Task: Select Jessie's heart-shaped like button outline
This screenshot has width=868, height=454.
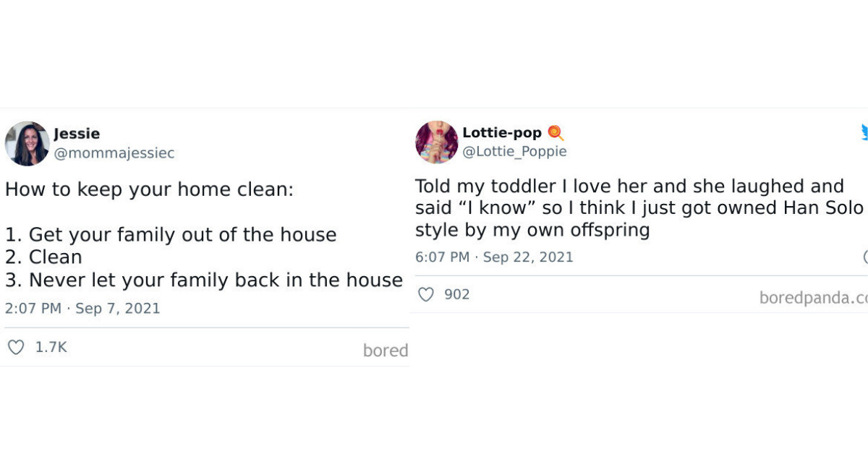Action: 16,347
